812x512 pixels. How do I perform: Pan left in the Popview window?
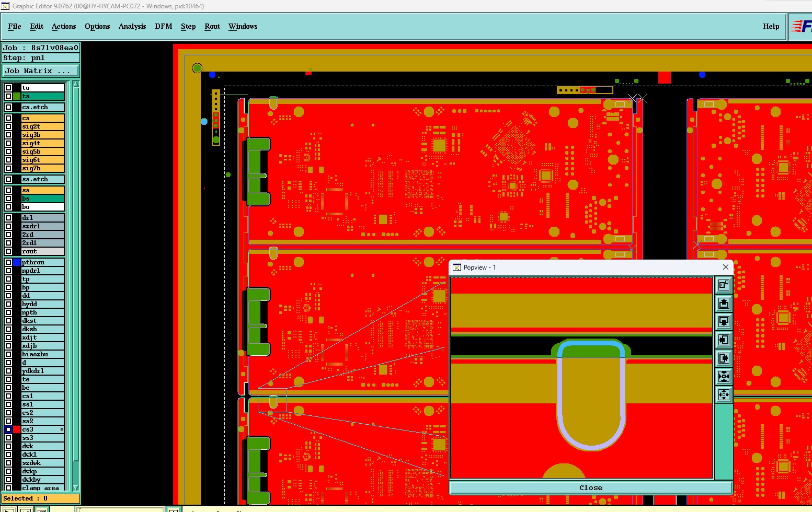tap(724, 340)
